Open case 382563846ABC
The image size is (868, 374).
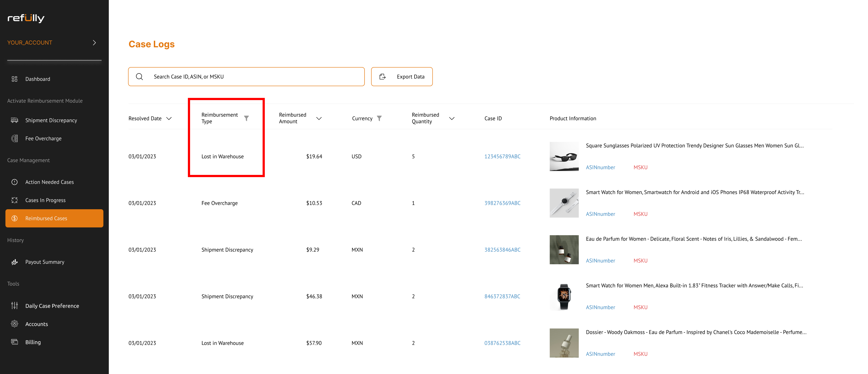(x=502, y=250)
